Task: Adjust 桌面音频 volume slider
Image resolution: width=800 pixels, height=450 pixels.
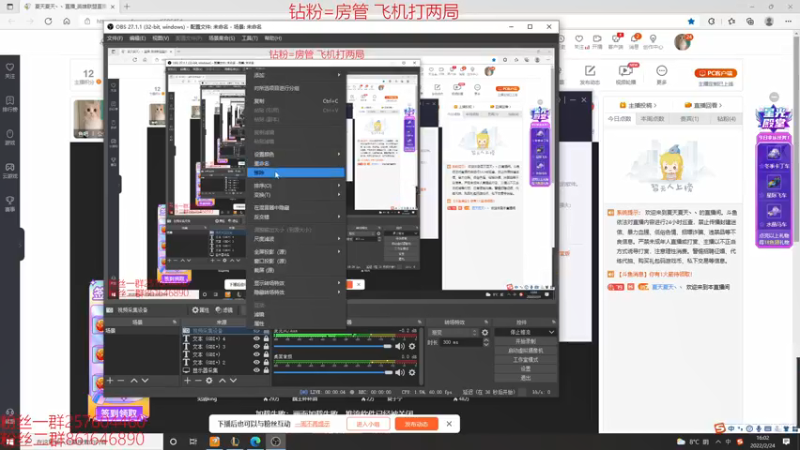Action: click(x=333, y=372)
